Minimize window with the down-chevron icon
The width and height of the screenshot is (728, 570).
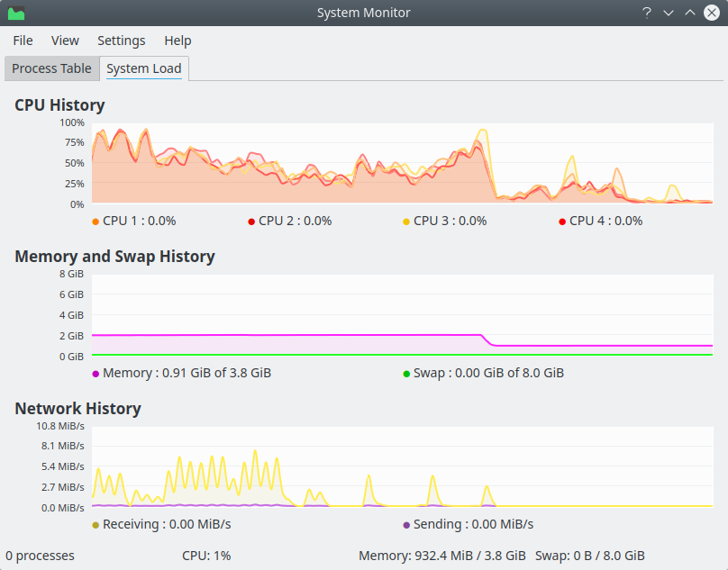[x=669, y=13]
